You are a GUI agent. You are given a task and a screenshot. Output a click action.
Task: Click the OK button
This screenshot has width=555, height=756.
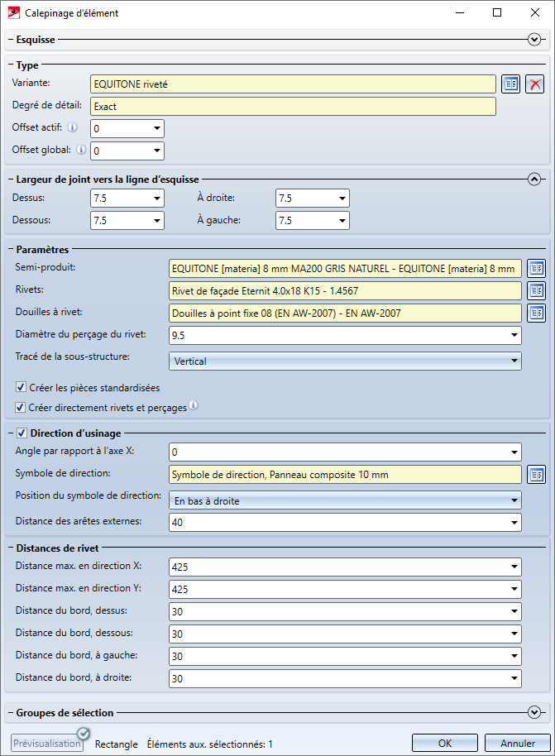[445, 743]
